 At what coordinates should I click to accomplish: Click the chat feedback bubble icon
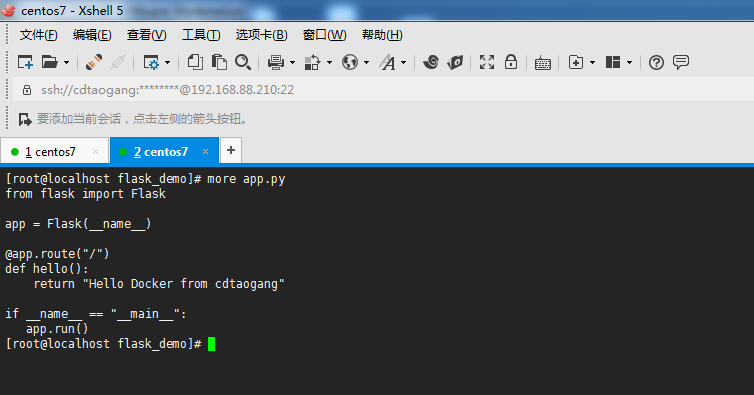coord(681,62)
